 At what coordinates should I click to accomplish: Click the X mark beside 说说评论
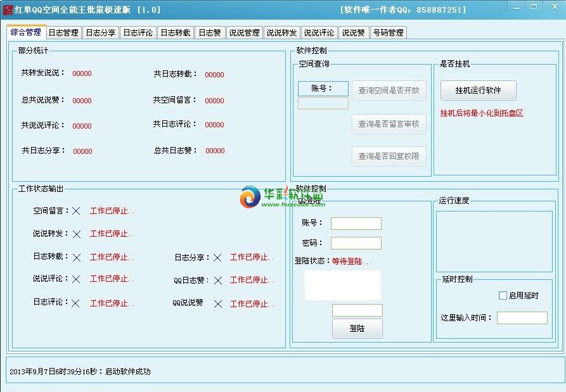[76, 279]
